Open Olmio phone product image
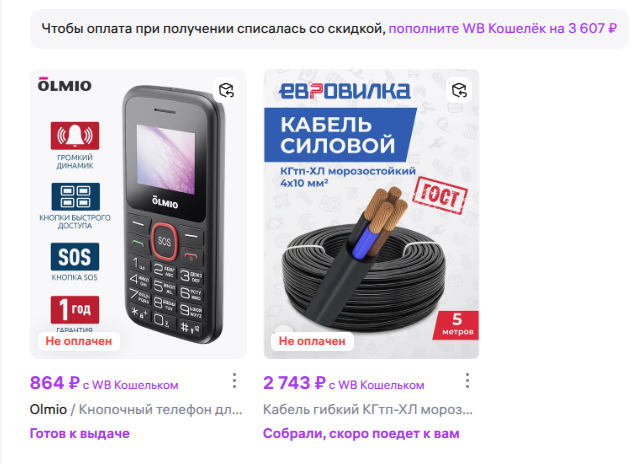Viewport: 638px width, 464px height. (138, 214)
